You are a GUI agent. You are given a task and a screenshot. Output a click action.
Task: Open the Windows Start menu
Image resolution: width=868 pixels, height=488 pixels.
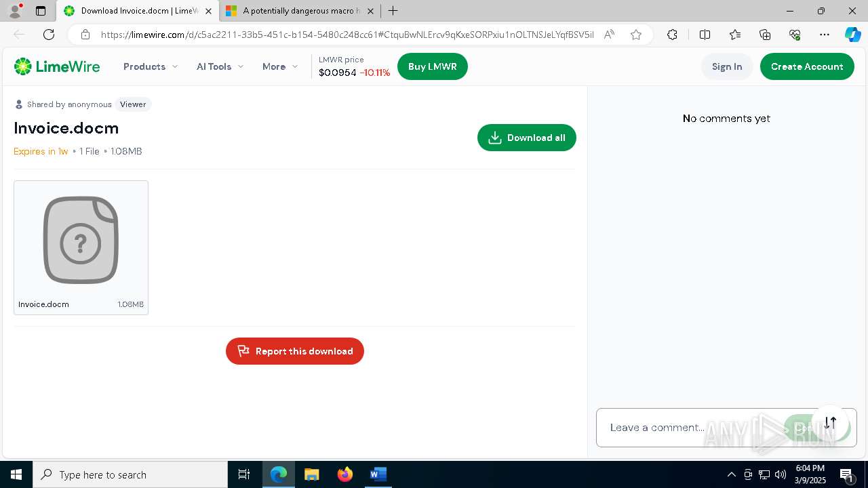tap(16, 474)
